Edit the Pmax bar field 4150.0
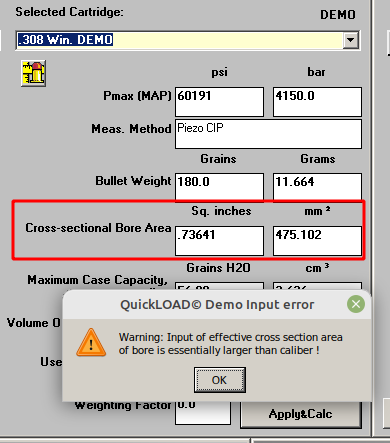 [317, 102]
